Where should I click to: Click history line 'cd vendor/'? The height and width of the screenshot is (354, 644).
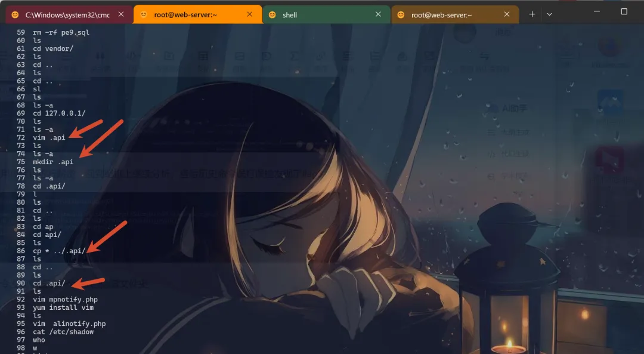point(53,48)
